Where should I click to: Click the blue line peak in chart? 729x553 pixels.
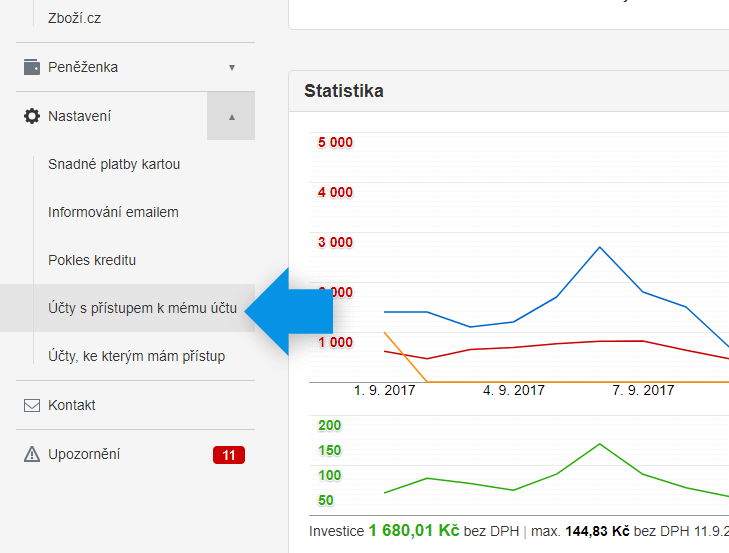point(599,247)
